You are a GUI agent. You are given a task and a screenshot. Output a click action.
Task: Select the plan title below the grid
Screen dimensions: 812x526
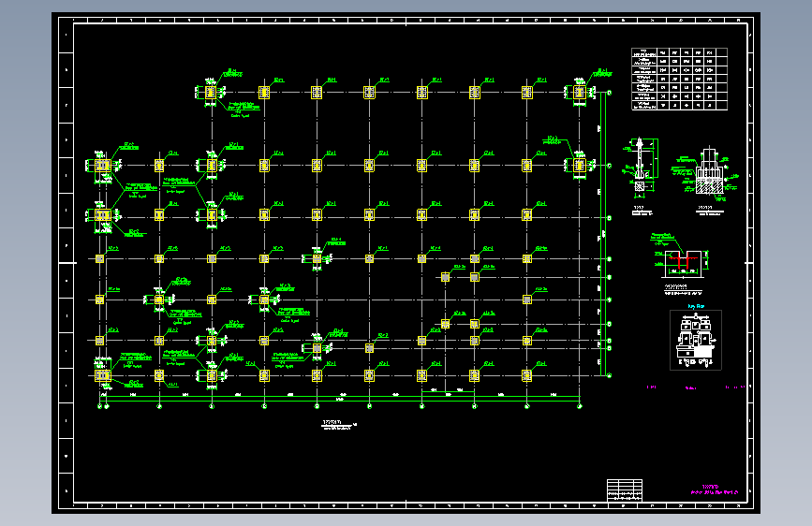[x=339, y=425]
